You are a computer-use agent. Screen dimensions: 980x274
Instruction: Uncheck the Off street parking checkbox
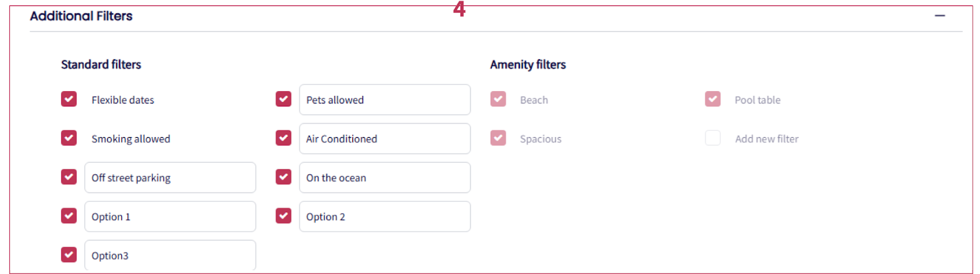coord(69,177)
